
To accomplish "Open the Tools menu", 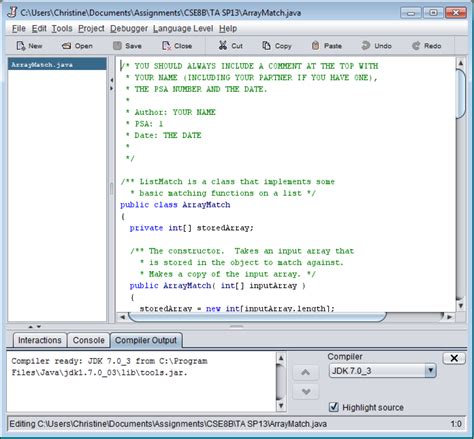I will [62, 29].
